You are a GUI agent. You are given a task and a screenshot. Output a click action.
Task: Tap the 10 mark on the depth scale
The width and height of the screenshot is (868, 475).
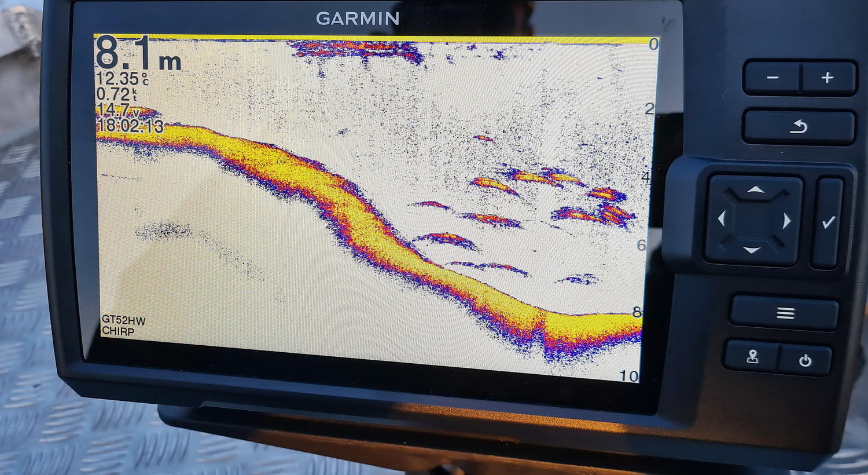[628, 376]
